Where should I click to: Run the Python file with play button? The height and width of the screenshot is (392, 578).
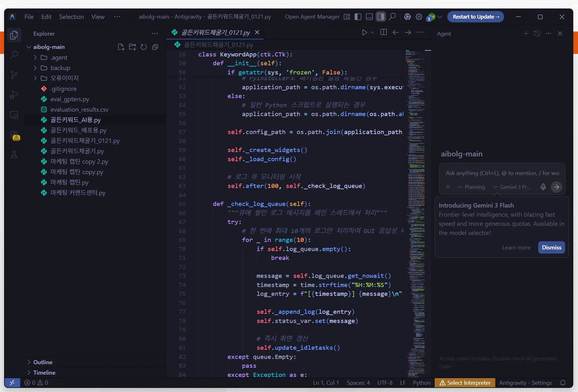[364, 32]
